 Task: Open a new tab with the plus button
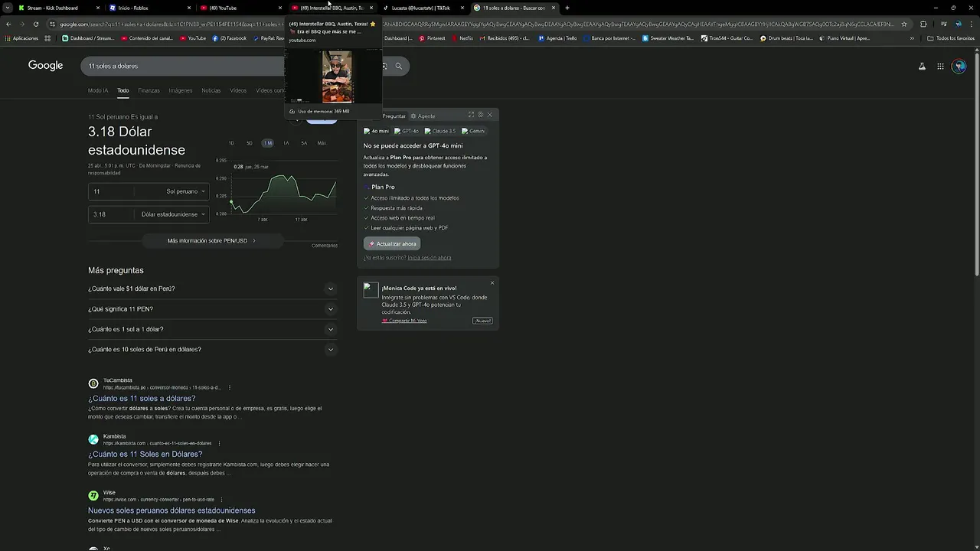tap(567, 8)
